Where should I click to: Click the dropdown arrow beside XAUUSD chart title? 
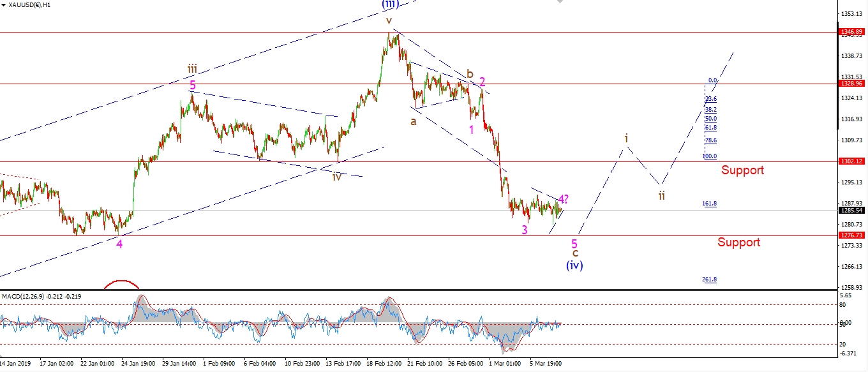point(3,6)
